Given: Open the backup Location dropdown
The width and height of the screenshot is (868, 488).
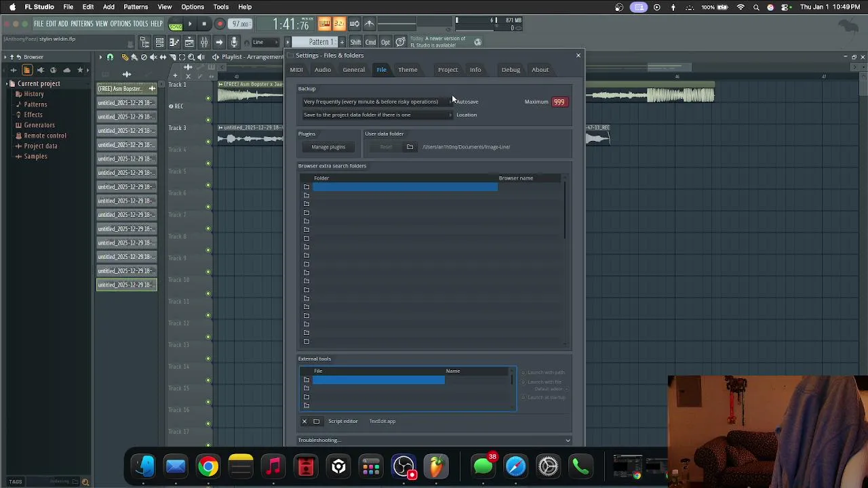Looking at the screenshot, I should tap(377, 115).
